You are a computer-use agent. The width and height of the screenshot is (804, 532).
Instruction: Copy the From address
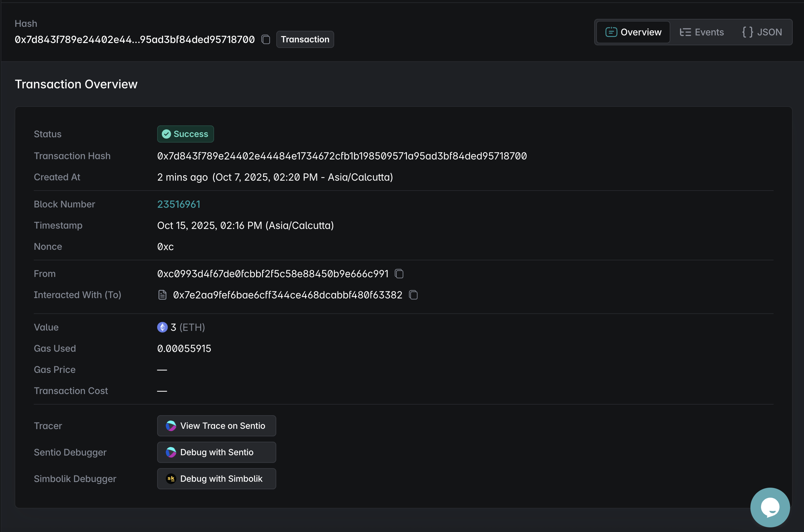coord(399,274)
